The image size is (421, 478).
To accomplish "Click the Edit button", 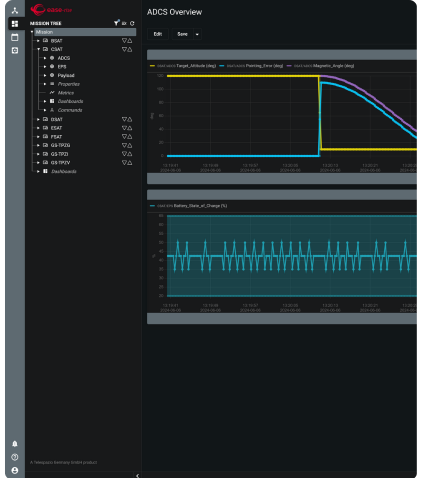I will 158,34.
